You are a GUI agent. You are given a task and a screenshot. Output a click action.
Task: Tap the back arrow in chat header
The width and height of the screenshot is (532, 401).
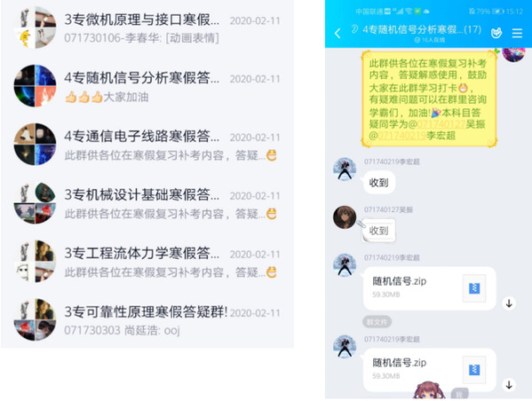tap(337, 33)
